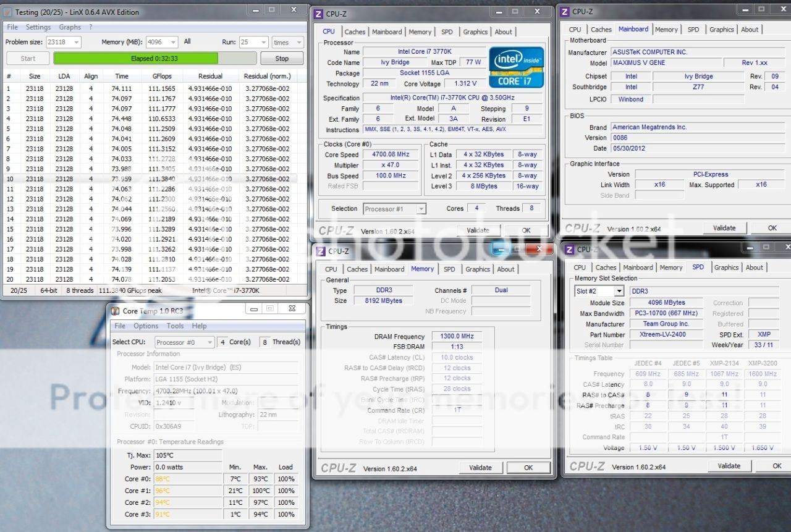Click CPU-Z icon in the Processor window title bar
Image resolution: width=791 pixels, height=532 pixels.
coord(318,14)
